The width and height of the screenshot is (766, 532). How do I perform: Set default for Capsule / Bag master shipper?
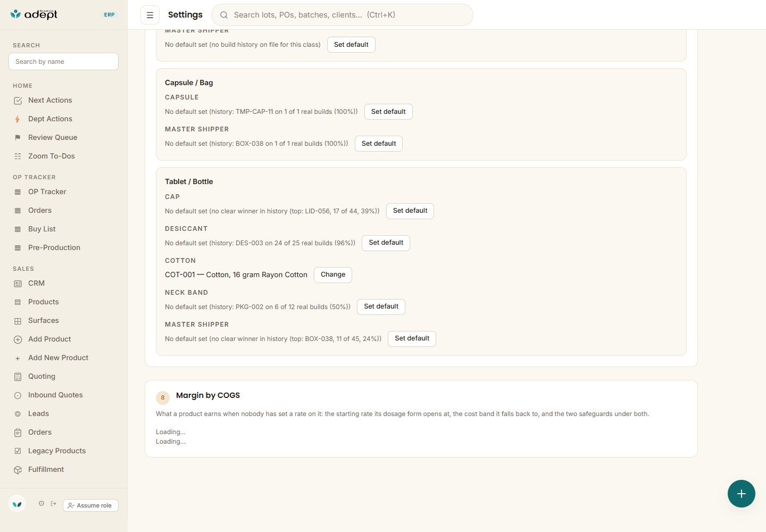[x=379, y=144]
